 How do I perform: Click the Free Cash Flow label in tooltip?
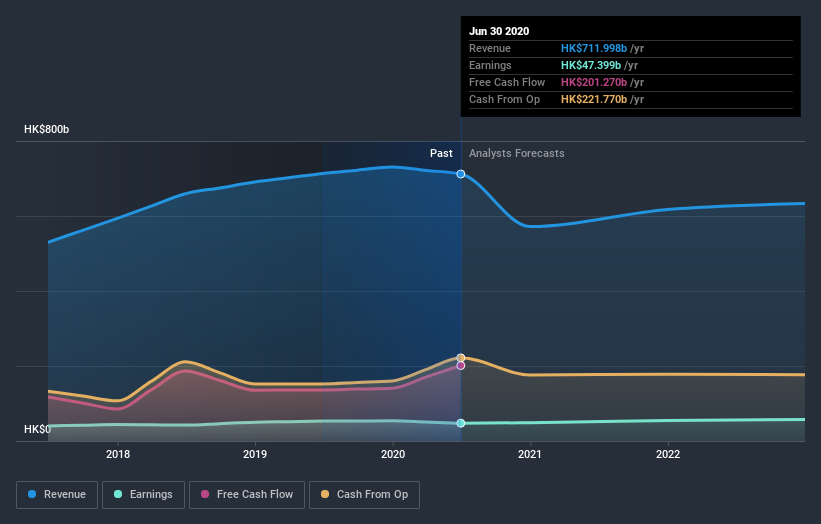[507, 82]
